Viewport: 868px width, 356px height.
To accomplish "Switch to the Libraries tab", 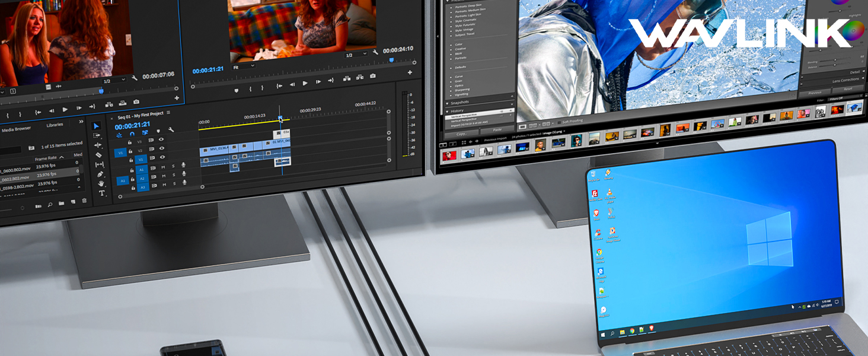I will click(55, 125).
